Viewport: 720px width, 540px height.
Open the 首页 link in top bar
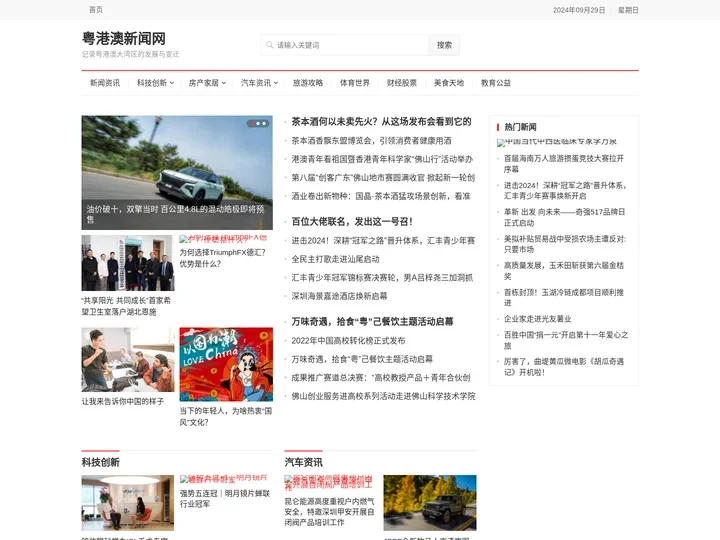pos(96,10)
